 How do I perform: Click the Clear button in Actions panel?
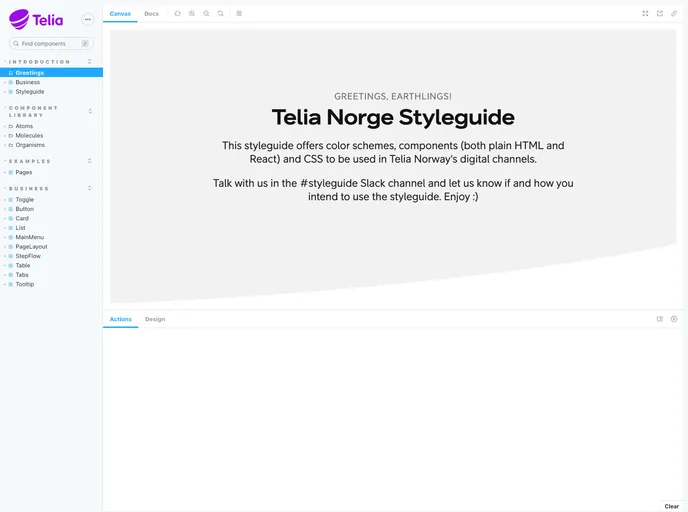coord(671,506)
